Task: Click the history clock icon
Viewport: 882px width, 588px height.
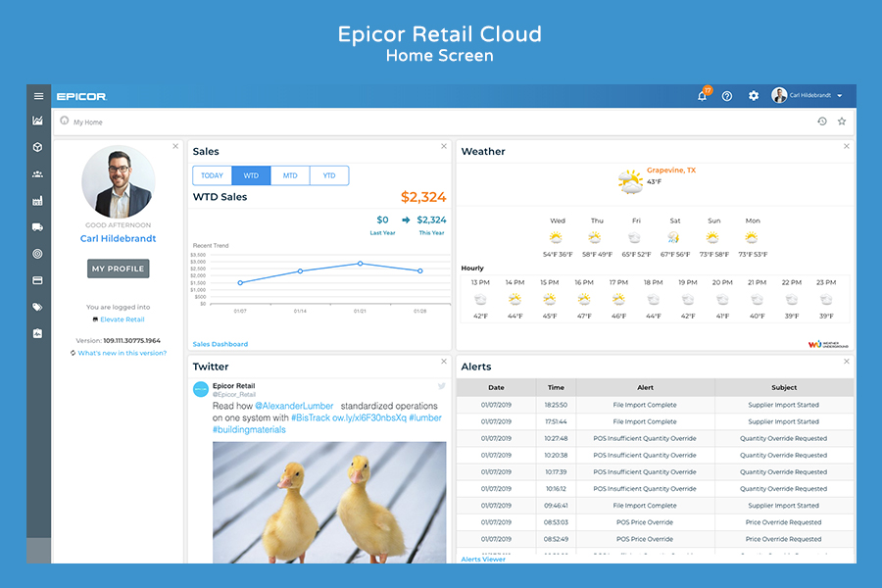Action: (x=822, y=122)
